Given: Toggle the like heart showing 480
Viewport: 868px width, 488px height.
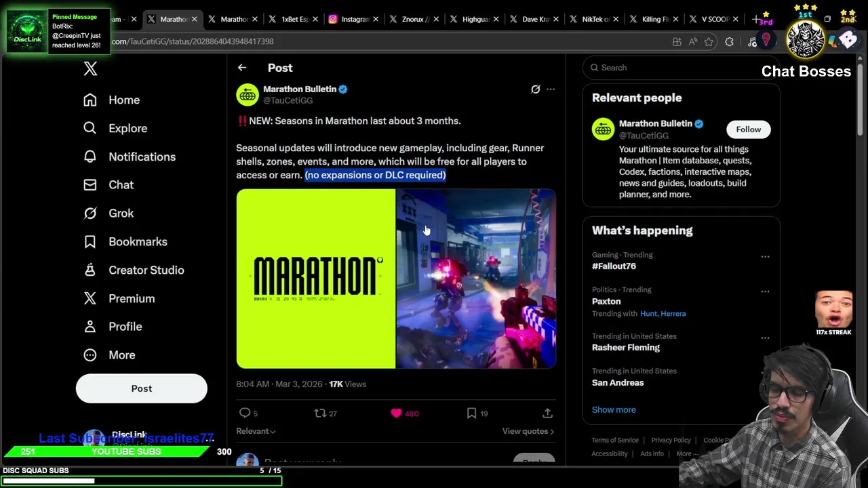Looking at the screenshot, I should tap(396, 413).
